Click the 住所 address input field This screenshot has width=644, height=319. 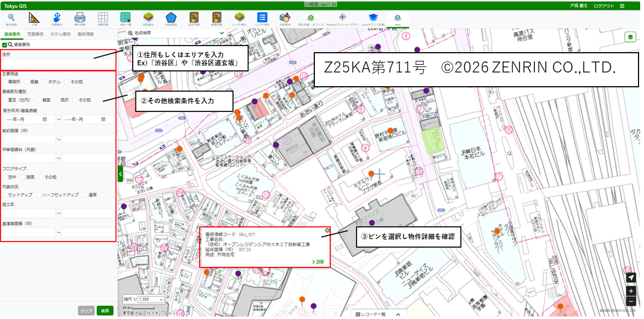(58, 63)
